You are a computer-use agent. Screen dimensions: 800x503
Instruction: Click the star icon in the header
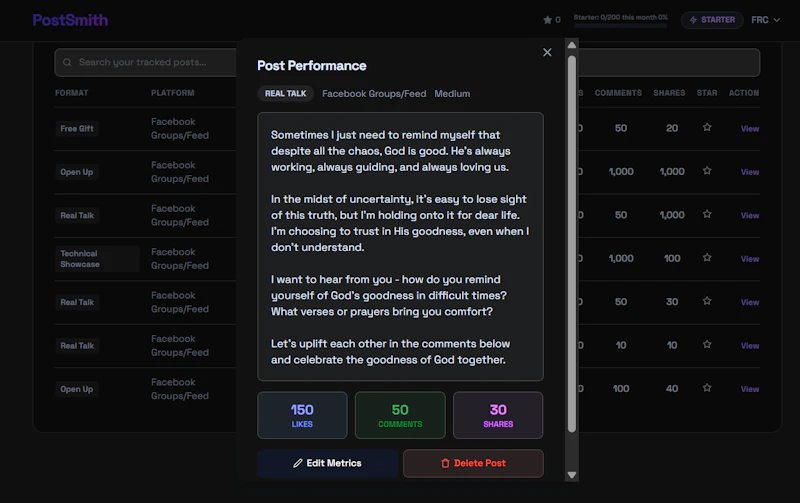click(x=547, y=20)
